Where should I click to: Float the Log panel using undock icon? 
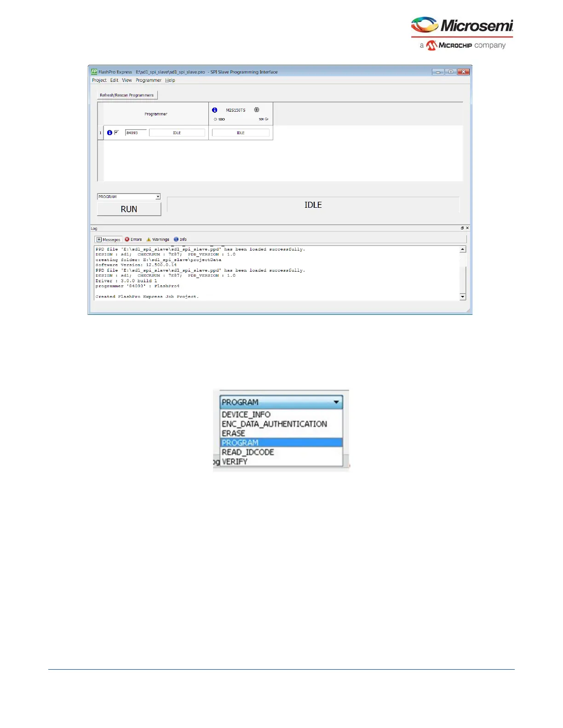tap(462, 228)
